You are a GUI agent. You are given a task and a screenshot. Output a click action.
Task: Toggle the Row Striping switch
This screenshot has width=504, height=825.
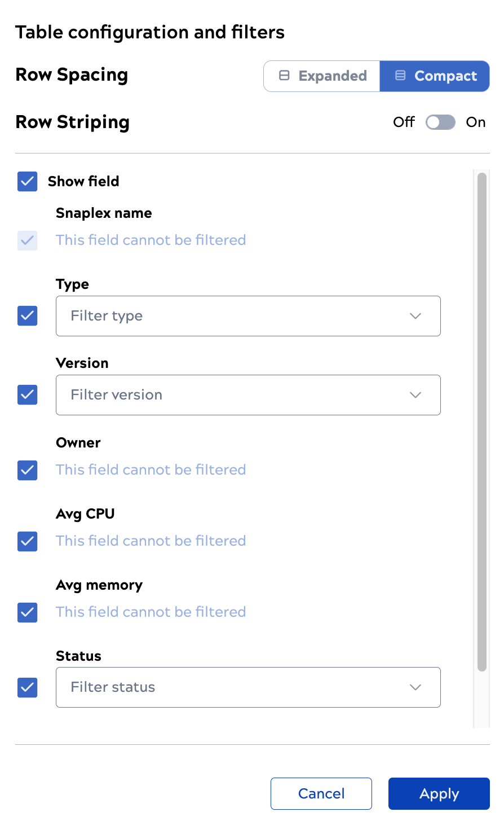(x=440, y=122)
